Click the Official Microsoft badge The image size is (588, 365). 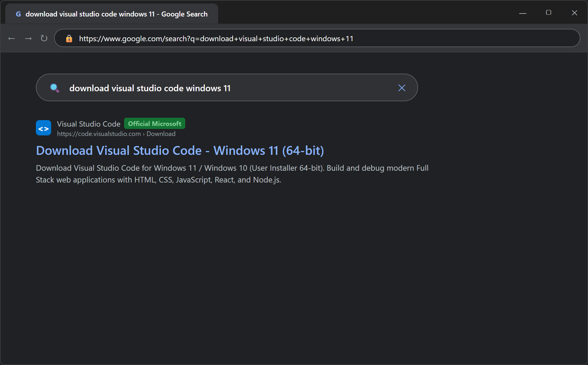tap(155, 124)
